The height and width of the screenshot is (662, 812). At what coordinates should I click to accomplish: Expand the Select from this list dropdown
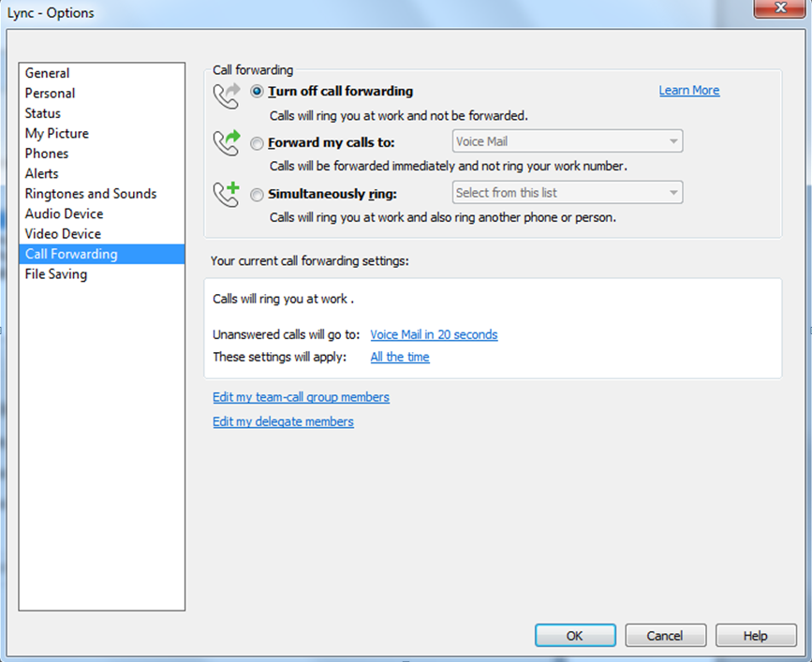567,193
